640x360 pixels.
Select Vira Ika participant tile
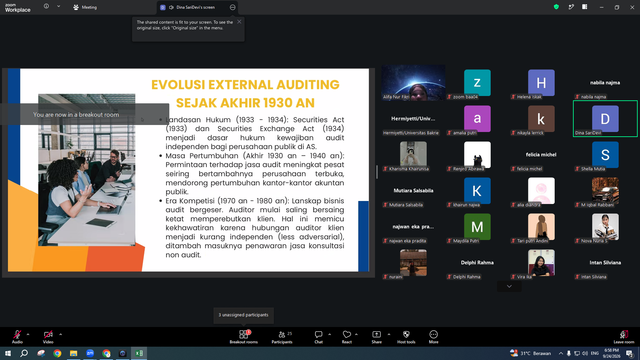pyautogui.click(x=541, y=262)
